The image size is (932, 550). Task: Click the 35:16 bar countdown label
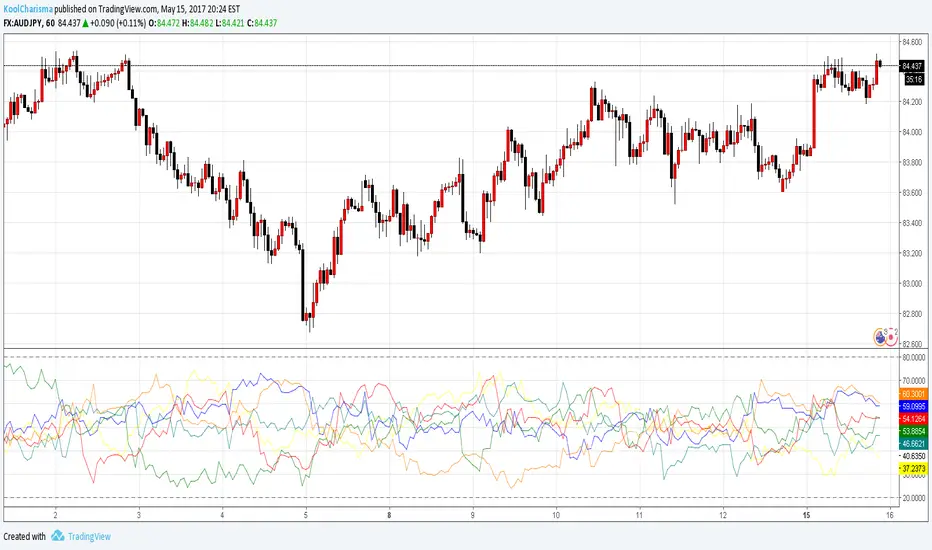pos(913,79)
